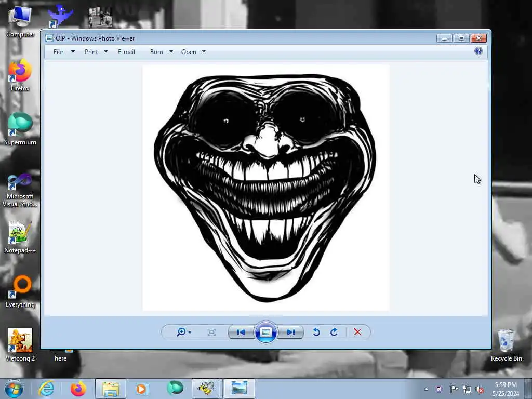Open the File menu
Image resolution: width=532 pixels, height=399 pixels.
(x=58, y=52)
